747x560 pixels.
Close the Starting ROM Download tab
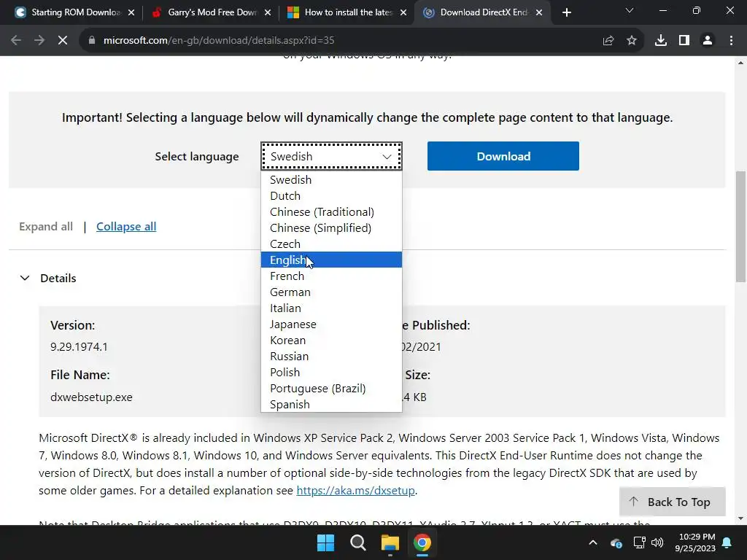pyautogui.click(x=131, y=12)
